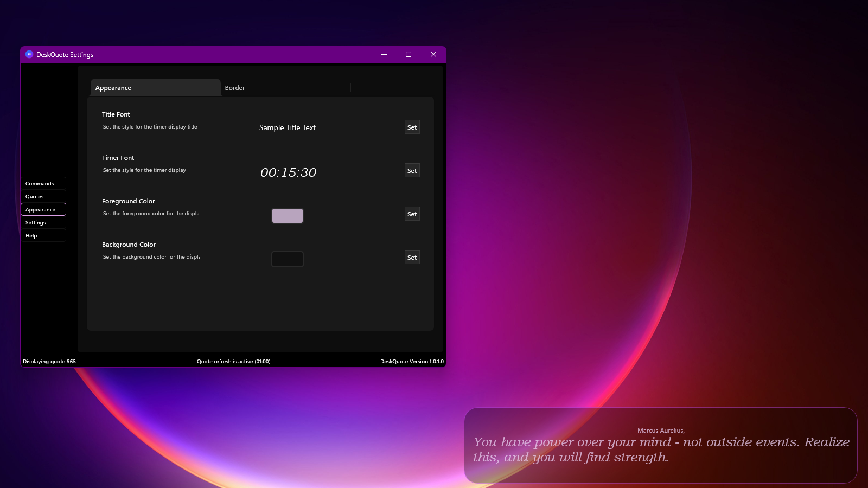The height and width of the screenshot is (488, 868).
Task: Click the dark background color swatch
Action: tap(287, 259)
